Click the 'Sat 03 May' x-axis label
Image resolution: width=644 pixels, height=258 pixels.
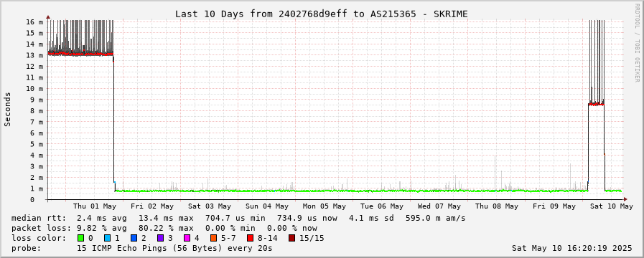click(x=210, y=206)
